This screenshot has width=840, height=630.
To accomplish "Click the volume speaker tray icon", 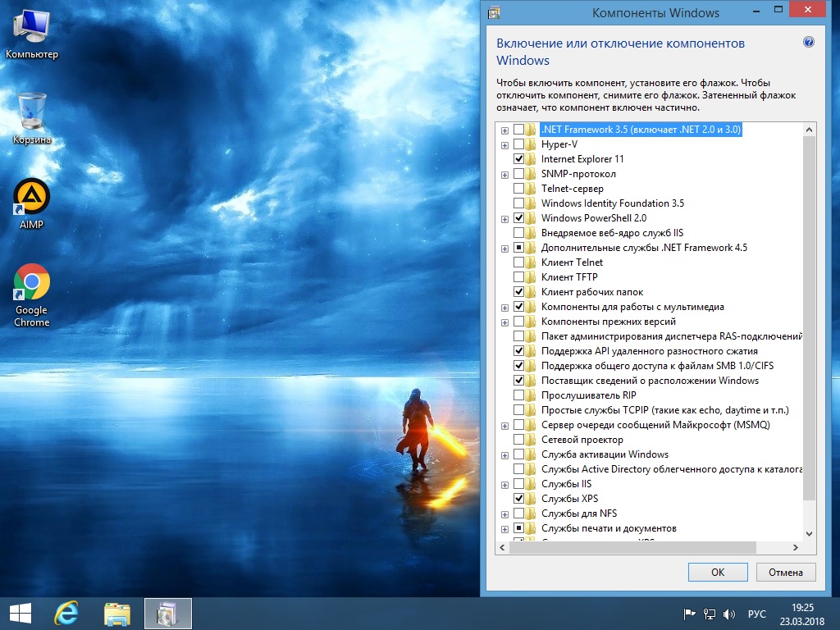I will click(728, 614).
